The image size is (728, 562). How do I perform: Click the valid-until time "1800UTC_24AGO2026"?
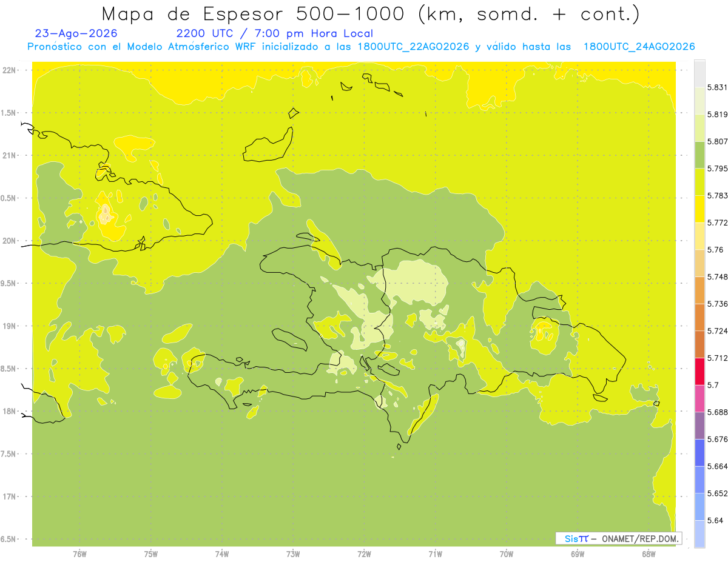(639, 47)
